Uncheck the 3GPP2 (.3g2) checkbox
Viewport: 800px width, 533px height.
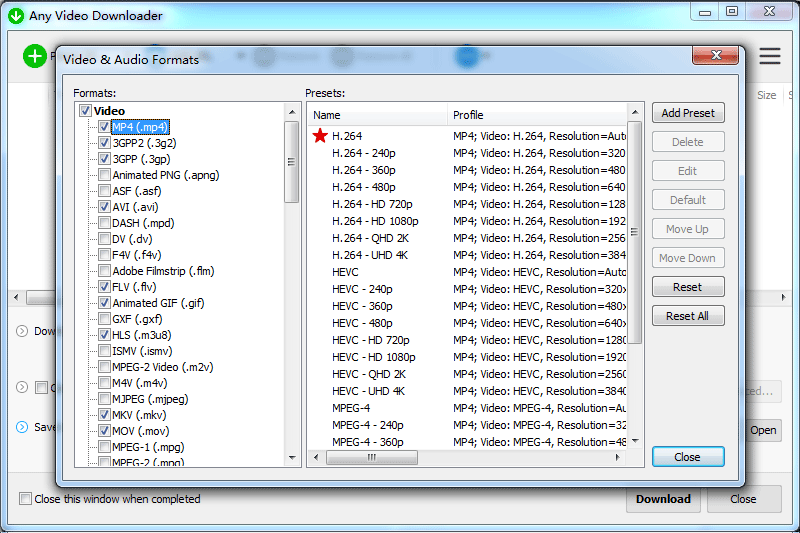104,143
